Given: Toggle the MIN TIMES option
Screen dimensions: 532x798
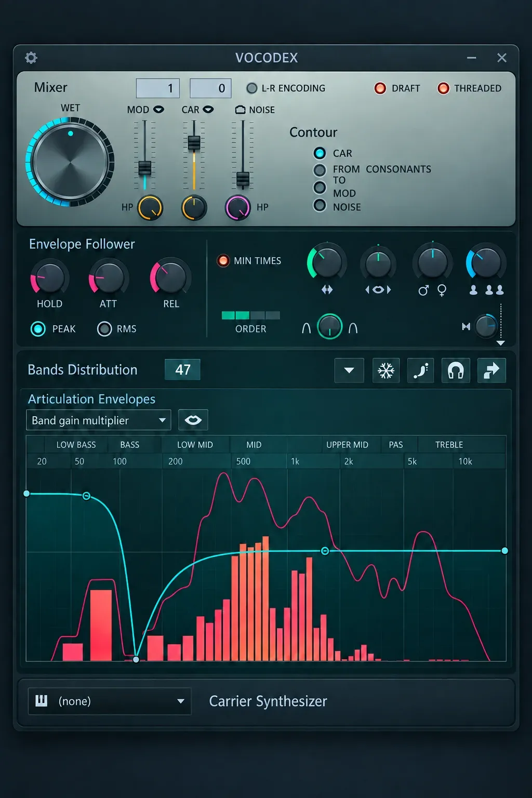Looking at the screenshot, I should [223, 261].
